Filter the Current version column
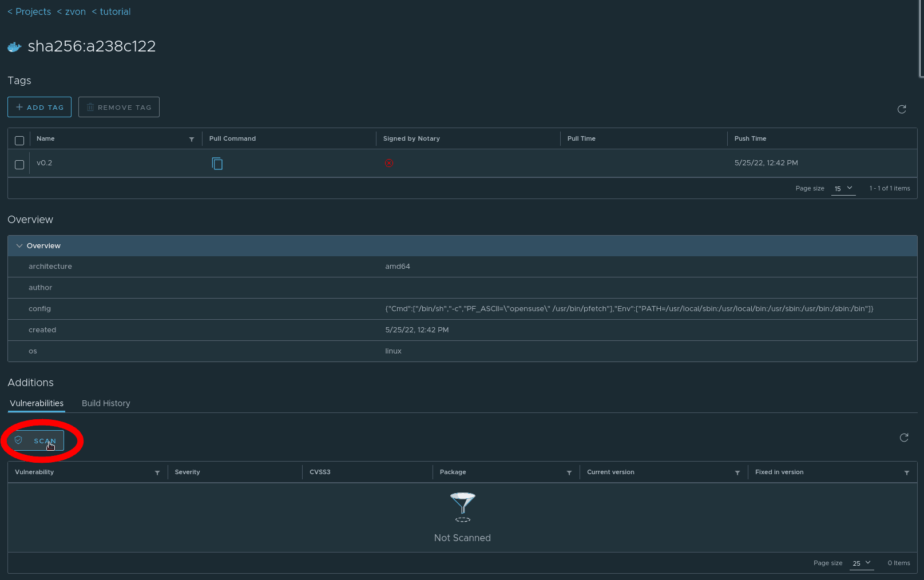 (x=737, y=472)
